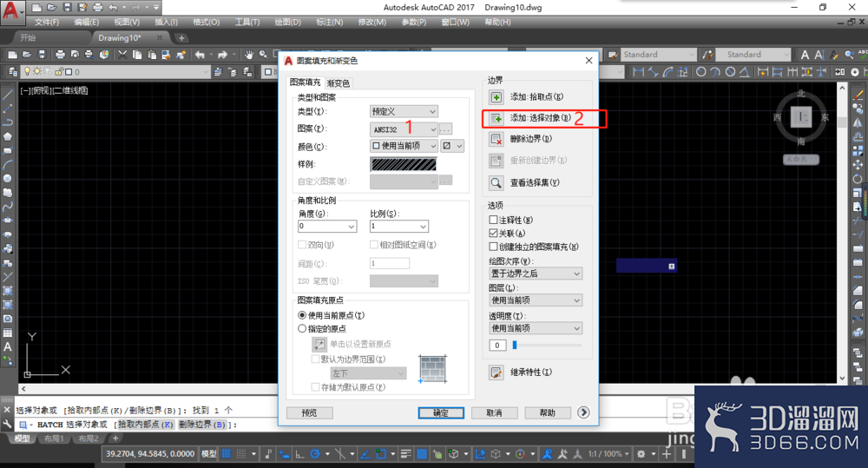868x468 pixels.
Task: Select the Hatch (图案填充) tab
Action: tap(306, 82)
